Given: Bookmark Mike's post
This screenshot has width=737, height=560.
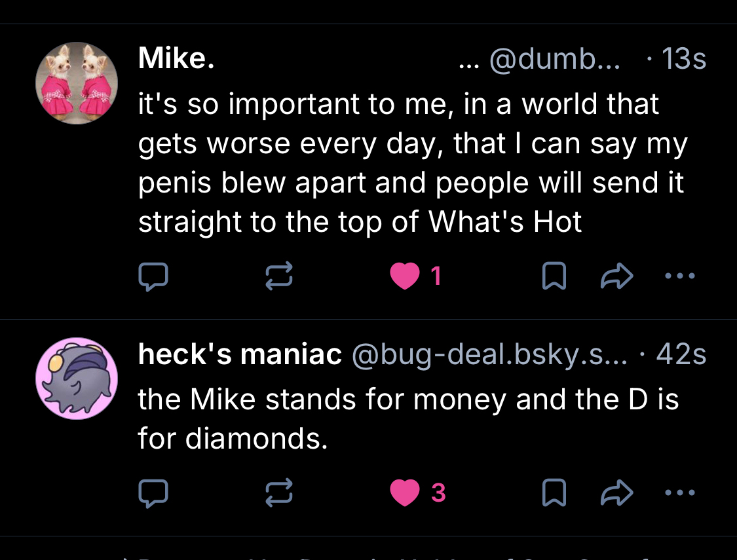Looking at the screenshot, I should pos(554,278).
